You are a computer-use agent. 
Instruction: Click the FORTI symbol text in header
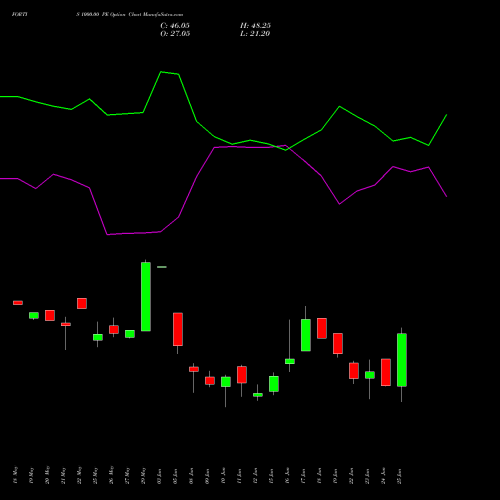pyautogui.click(x=19, y=15)
